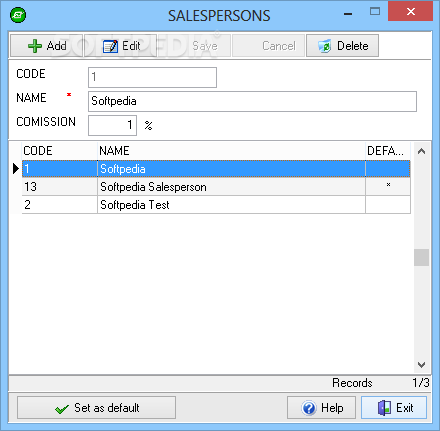Click code cell 2

point(60,205)
